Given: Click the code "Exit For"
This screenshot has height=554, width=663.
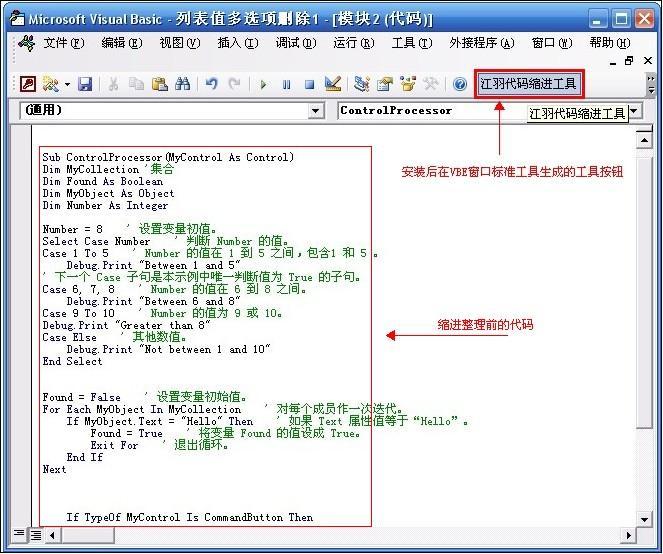Looking at the screenshot, I should (114, 445).
